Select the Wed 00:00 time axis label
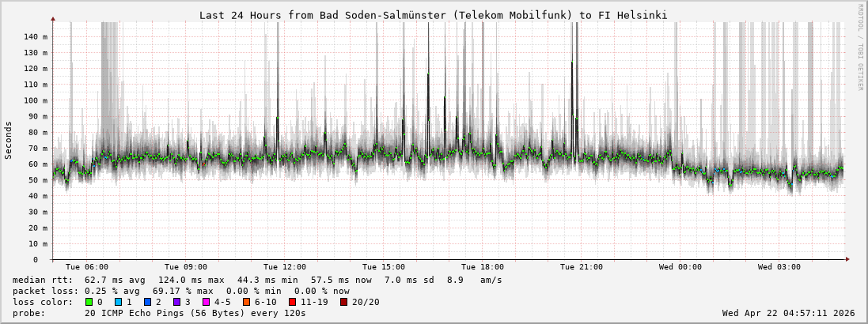This screenshot has height=324, width=868. click(x=680, y=267)
